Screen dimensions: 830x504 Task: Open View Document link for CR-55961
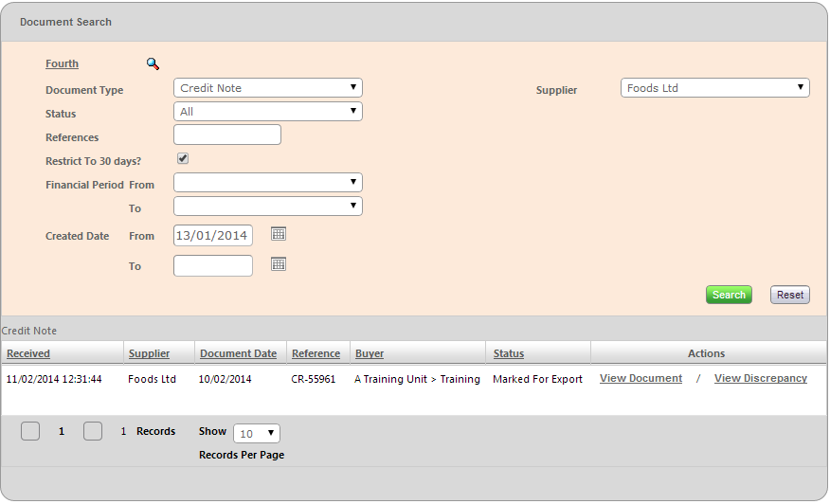[641, 378]
